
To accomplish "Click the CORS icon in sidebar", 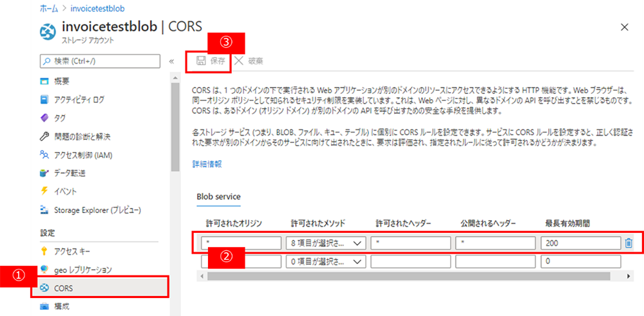I will [x=44, y=288].
